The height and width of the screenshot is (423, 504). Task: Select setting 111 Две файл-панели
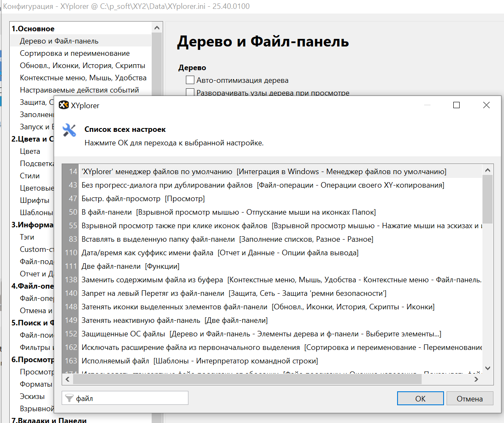(130, 266)
